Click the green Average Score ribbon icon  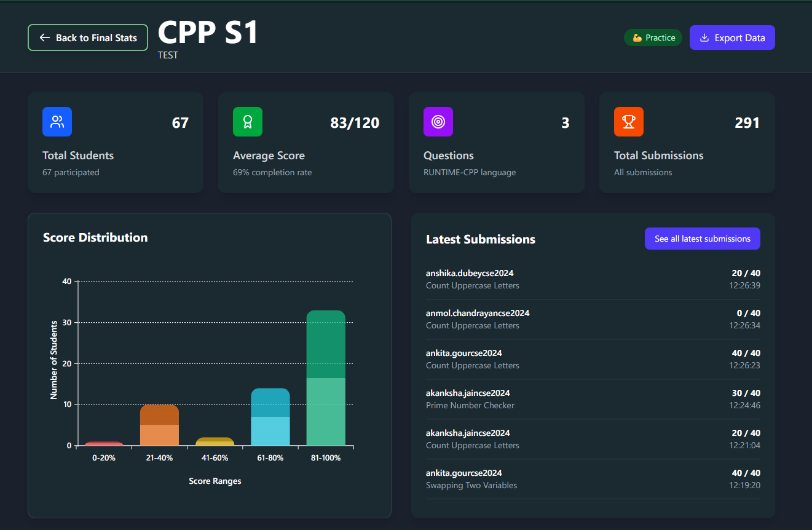pos(248,122)
